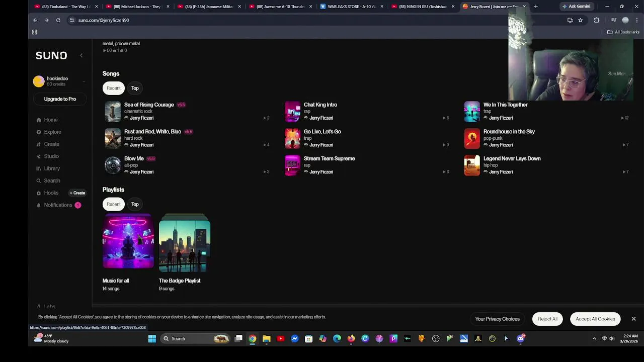Play Sea of Rising Courage cover art

point(113,112)
